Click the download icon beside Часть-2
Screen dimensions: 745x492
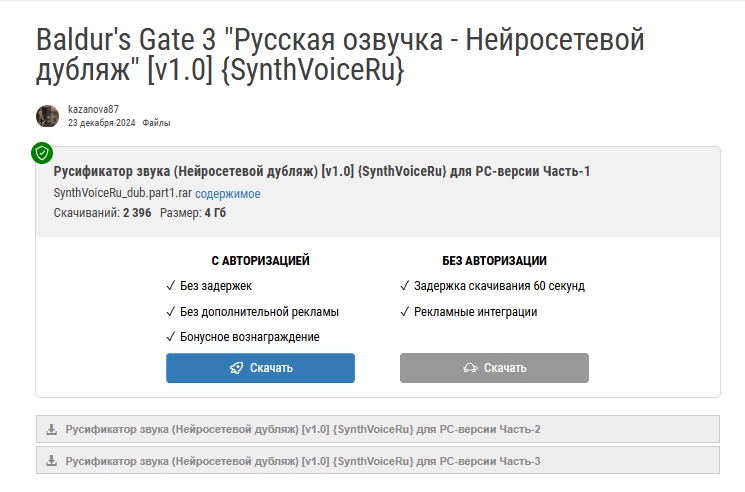point(51,430)
